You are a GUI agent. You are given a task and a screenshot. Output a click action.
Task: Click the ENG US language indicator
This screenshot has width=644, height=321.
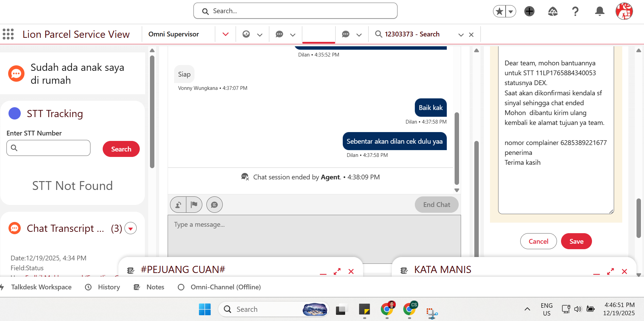tap(547, 309)
